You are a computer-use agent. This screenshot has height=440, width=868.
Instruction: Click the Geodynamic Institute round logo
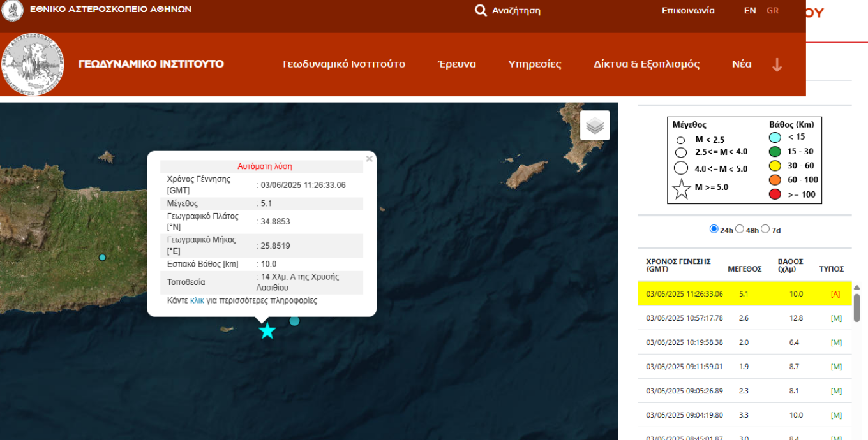(x=33, y=64)
